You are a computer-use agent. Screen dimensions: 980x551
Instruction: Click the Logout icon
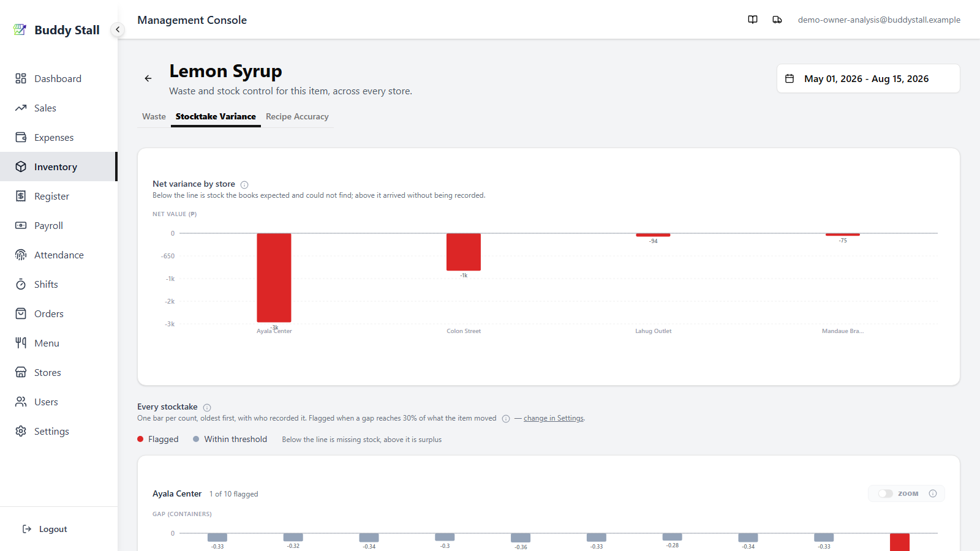coord(27,529)
